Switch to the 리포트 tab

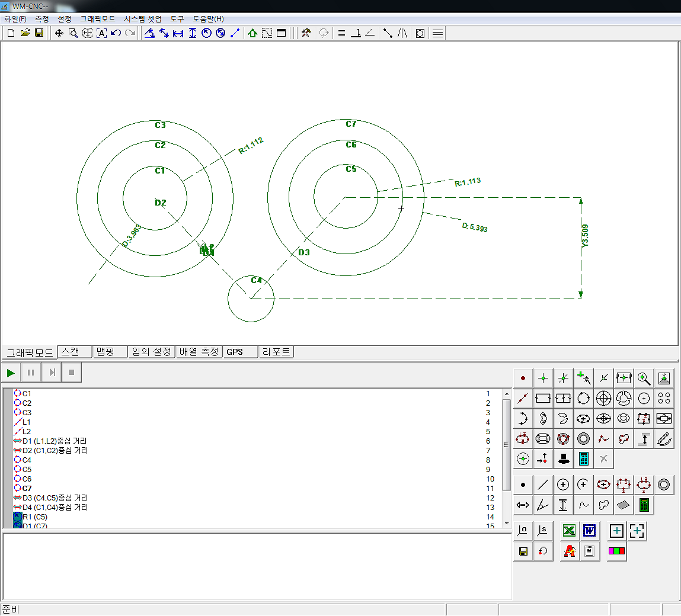pyautogui.click(x=276, y=352)
